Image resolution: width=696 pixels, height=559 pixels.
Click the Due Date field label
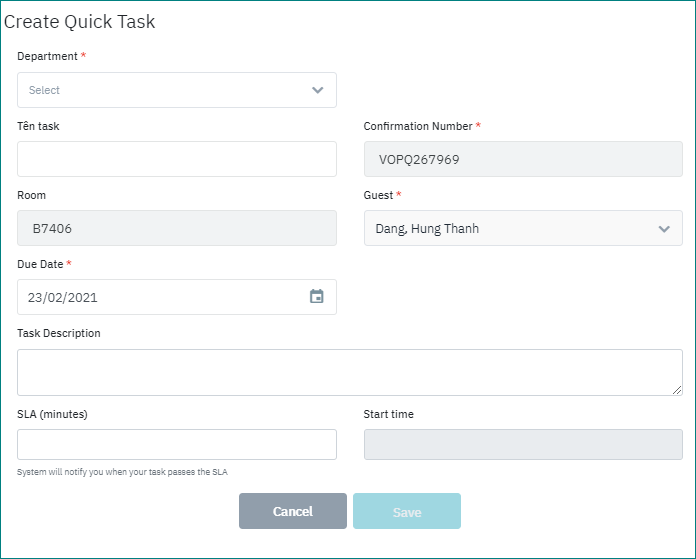(x=40, y=264)
